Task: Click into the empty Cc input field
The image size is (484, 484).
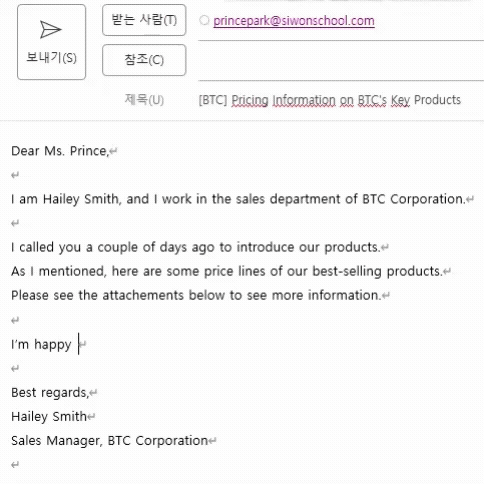Action: pyautogui.click(x=341, y=60)
